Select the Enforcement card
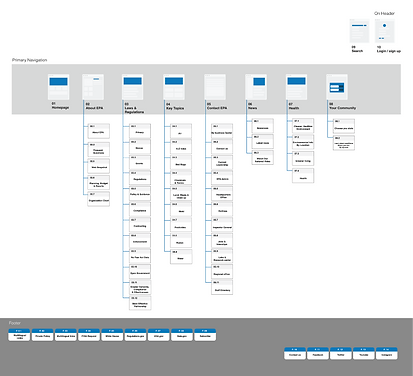 click(140, 240)
